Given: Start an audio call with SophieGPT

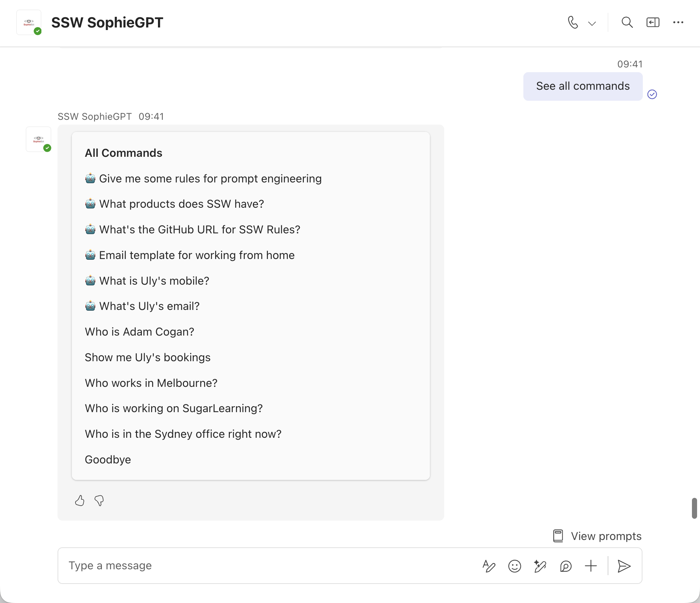Looking at the screenshot, I should tap(573, 23).
